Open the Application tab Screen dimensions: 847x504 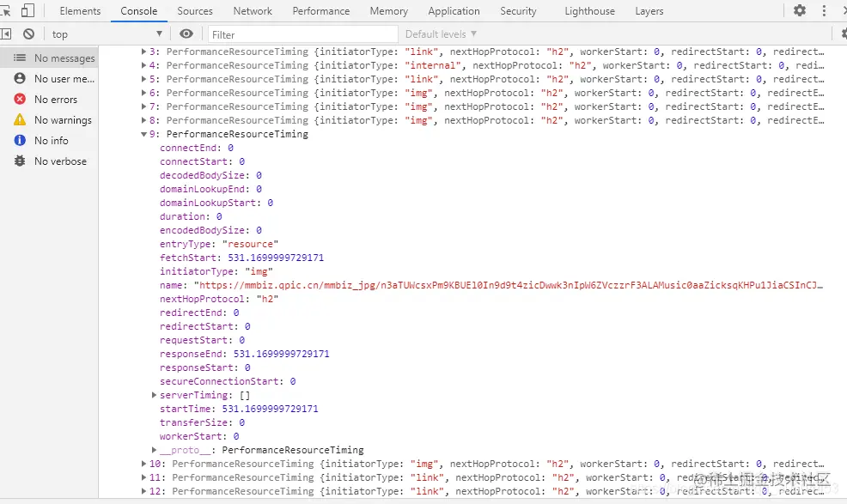coord(454,11)
